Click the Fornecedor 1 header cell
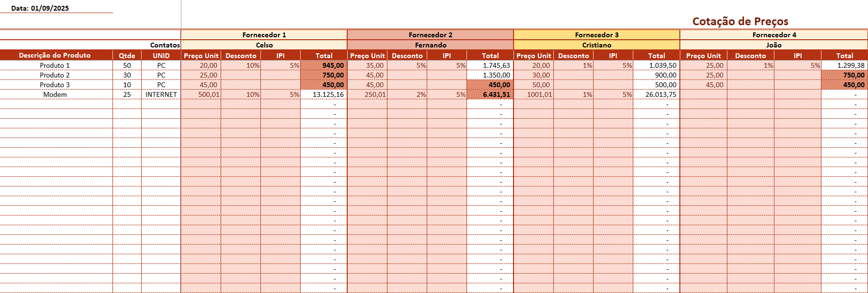The image size is (868, 293). tap(264, 35)
